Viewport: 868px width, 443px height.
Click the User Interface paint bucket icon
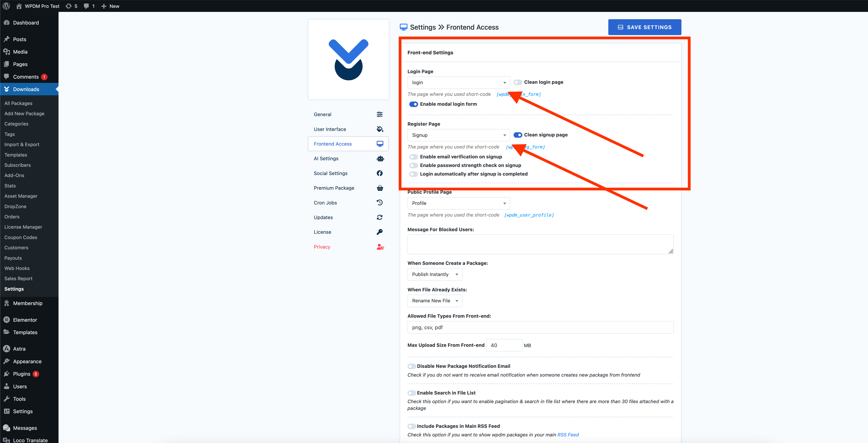click(380, 129)
